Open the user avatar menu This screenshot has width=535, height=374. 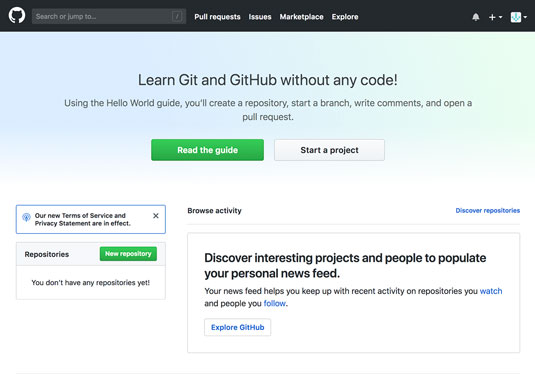519,17
